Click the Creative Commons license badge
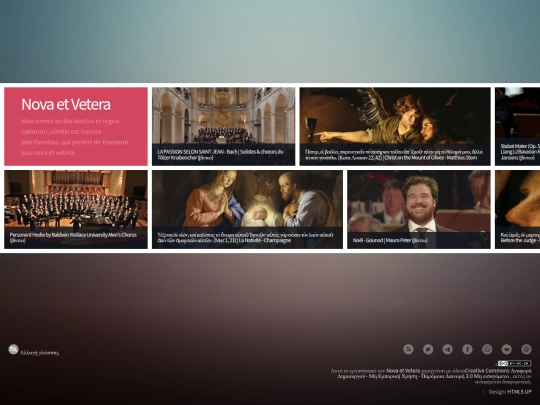This screenshot has height=405, width=540. tap(514, 363)
